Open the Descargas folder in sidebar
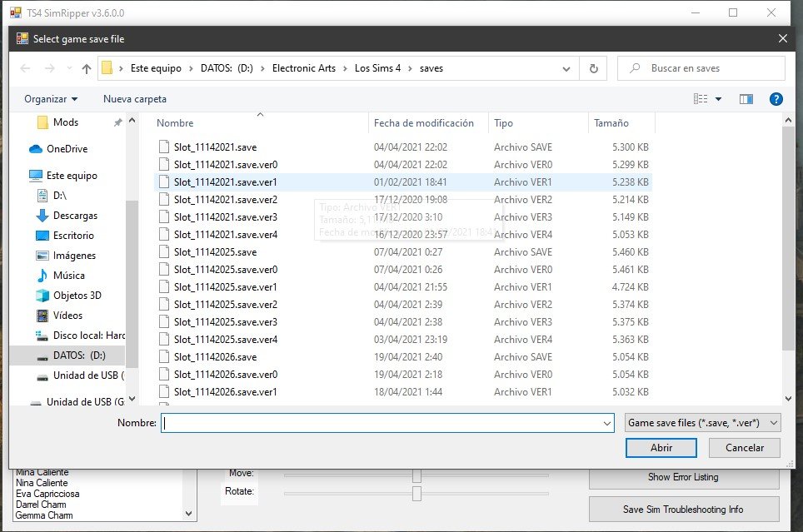 (75, 216)
